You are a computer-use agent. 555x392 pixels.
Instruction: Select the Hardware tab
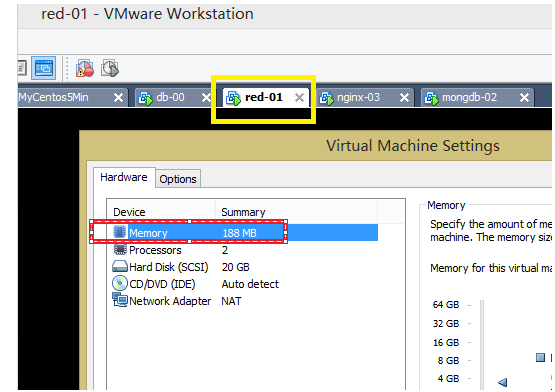[124, 177]
